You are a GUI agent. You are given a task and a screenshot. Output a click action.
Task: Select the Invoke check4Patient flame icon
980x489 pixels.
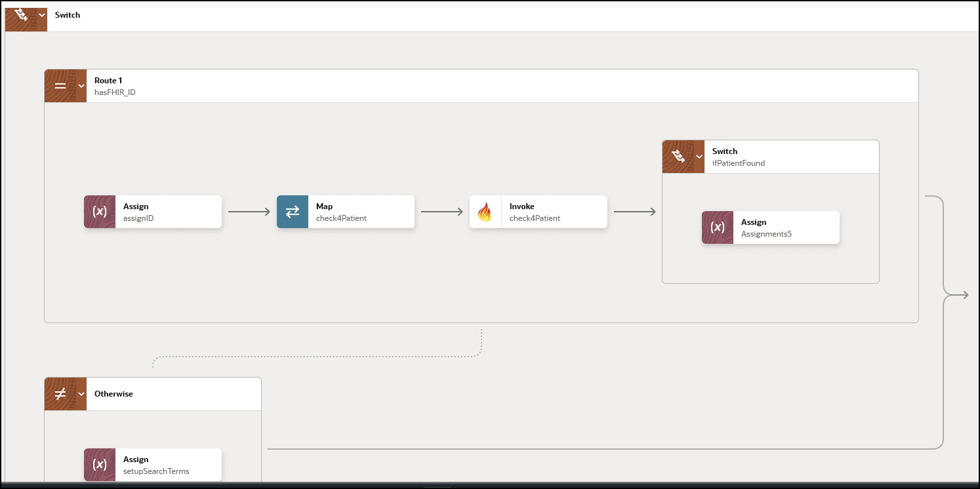click(485, 212)
